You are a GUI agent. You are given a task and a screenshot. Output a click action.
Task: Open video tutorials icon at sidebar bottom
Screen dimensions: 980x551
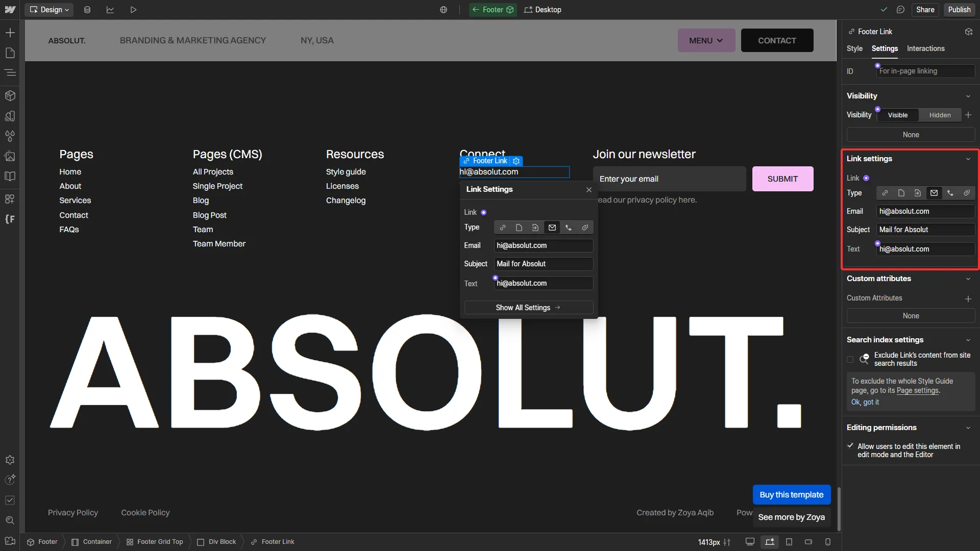pos(10,541)
